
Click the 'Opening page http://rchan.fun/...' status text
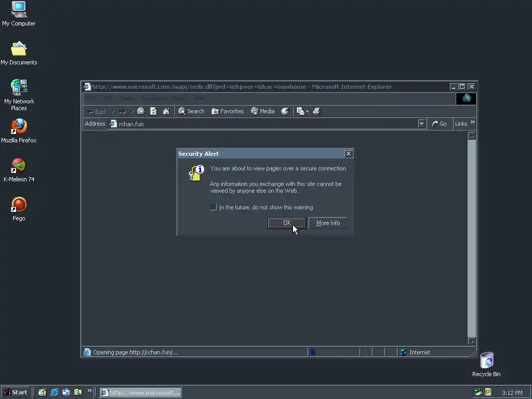pos(136,352)
